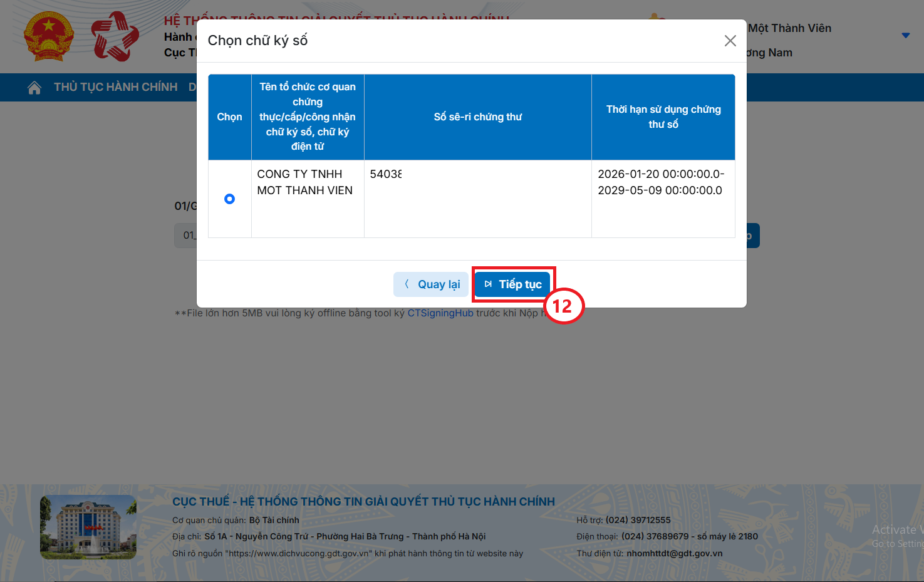
Task: Open the CTSigningHub link
Action: [x=440, y=313]
